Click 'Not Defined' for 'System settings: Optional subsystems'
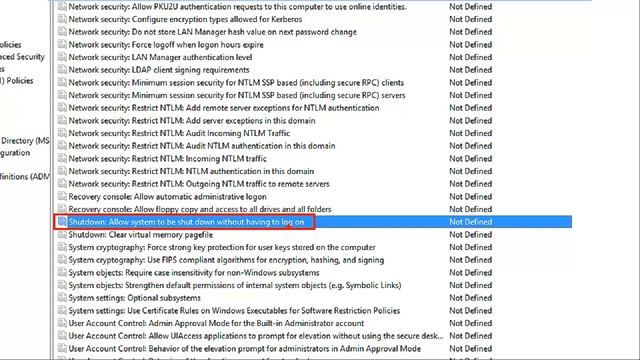The image size is (640, 360). (471, 298)
